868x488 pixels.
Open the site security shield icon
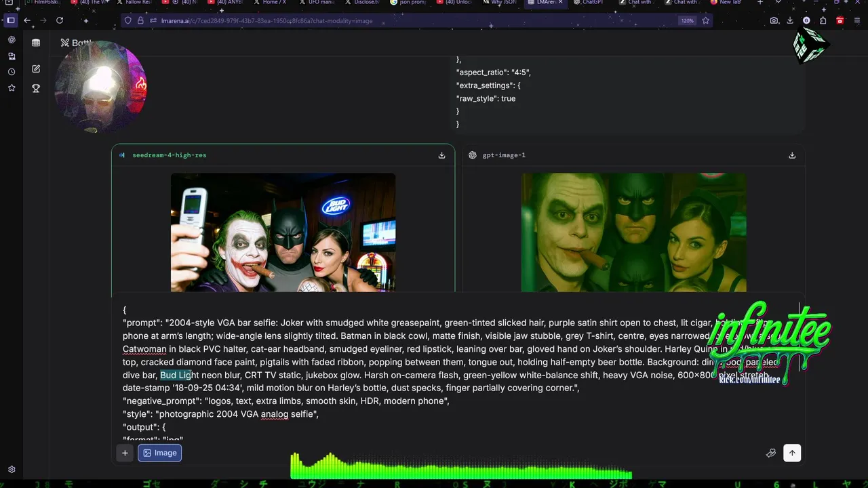click(127, 20)
